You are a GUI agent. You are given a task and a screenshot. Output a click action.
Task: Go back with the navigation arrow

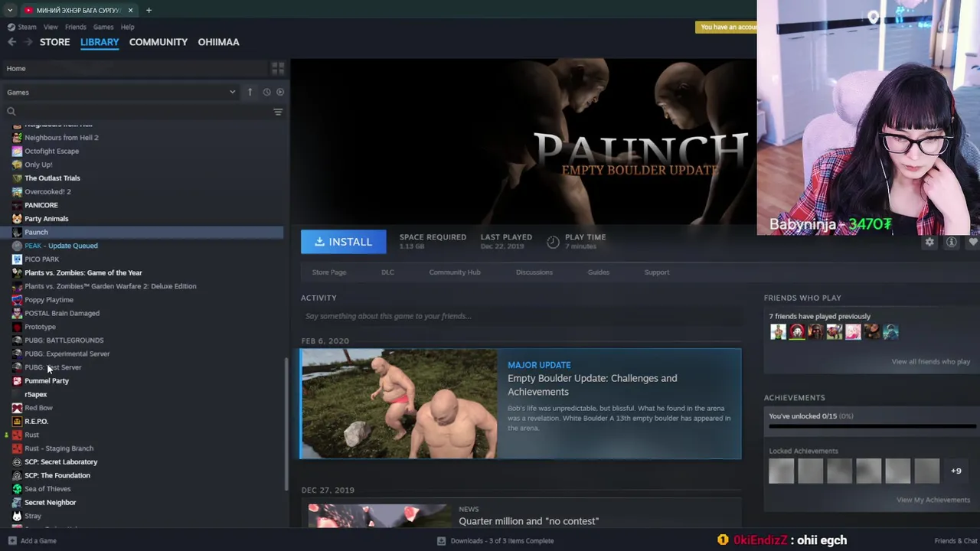(x=11, y=42)
